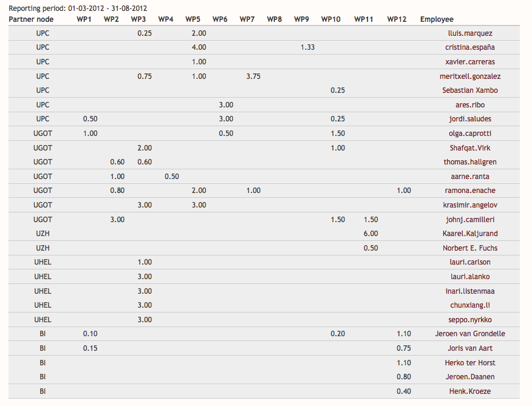The image size is (532, 406).
Task: Select value 3.75 in meritxell.gonzalez row
Action: point(253,76)
